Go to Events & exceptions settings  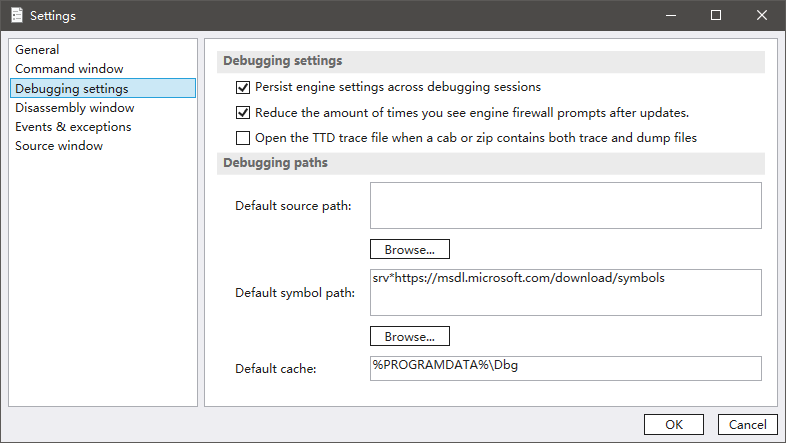pos(103,127)
